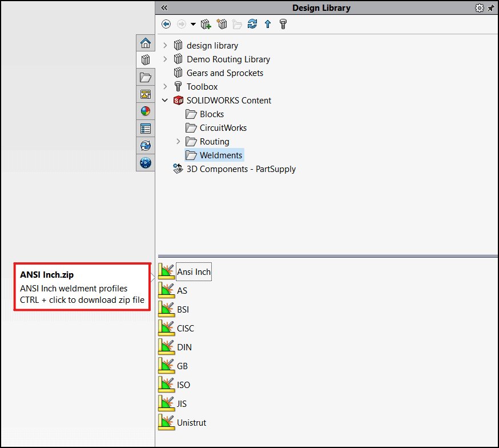Open the blue sphere task pane tab

tap(146, 163)
